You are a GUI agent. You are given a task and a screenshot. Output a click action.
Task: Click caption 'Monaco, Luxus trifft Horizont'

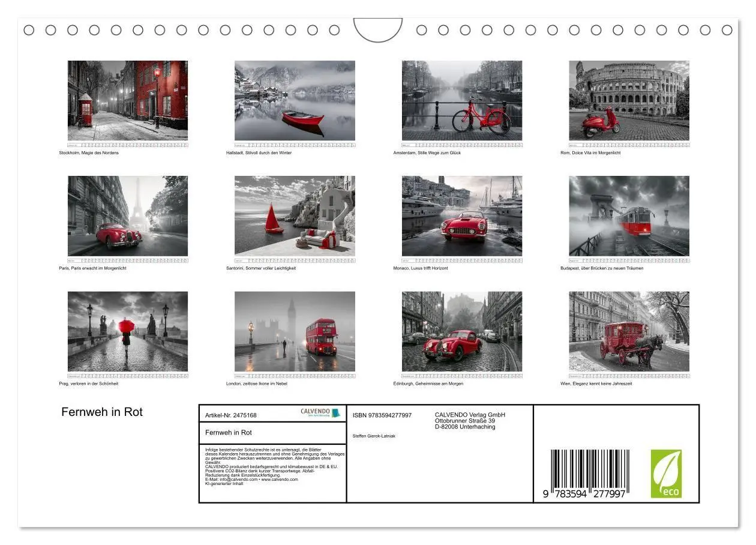[x=421, y=268]
